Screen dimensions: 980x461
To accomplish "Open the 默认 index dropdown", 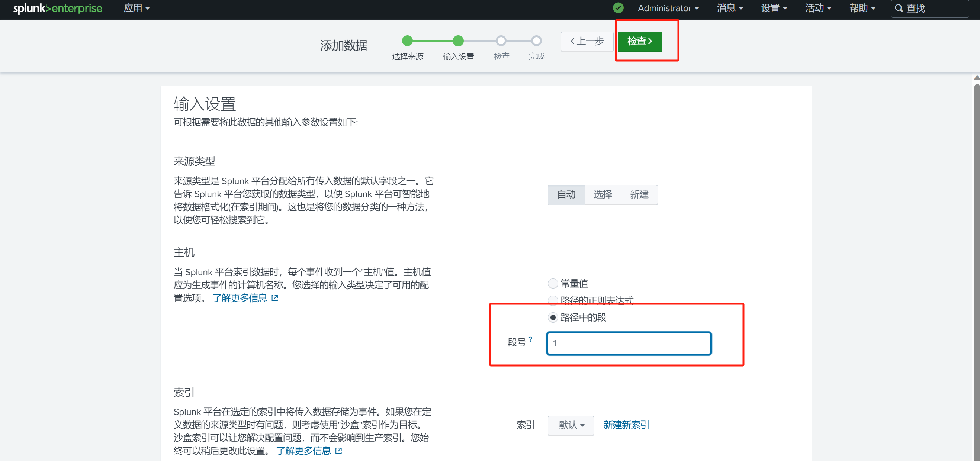I will click(570, 425).
